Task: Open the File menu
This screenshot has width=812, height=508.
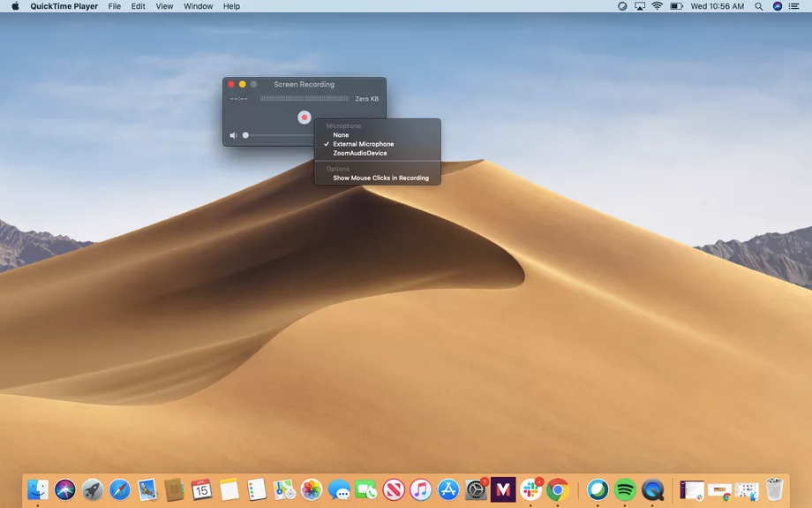Action: (x=115, y=6)
